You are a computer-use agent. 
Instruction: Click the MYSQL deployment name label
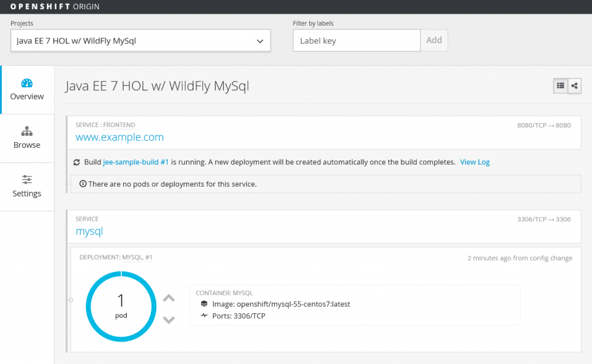132,257
